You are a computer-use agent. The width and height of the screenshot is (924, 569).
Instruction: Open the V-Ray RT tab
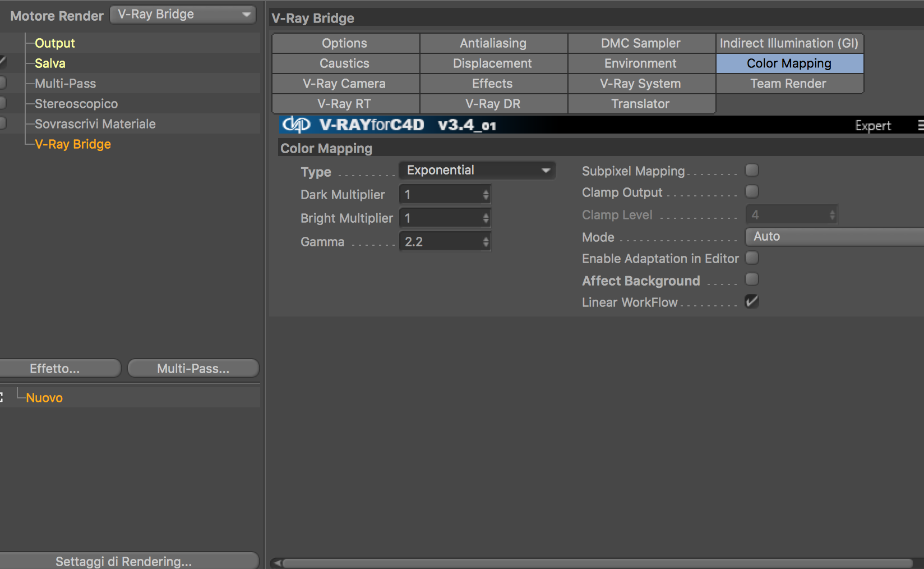[346, 104]
